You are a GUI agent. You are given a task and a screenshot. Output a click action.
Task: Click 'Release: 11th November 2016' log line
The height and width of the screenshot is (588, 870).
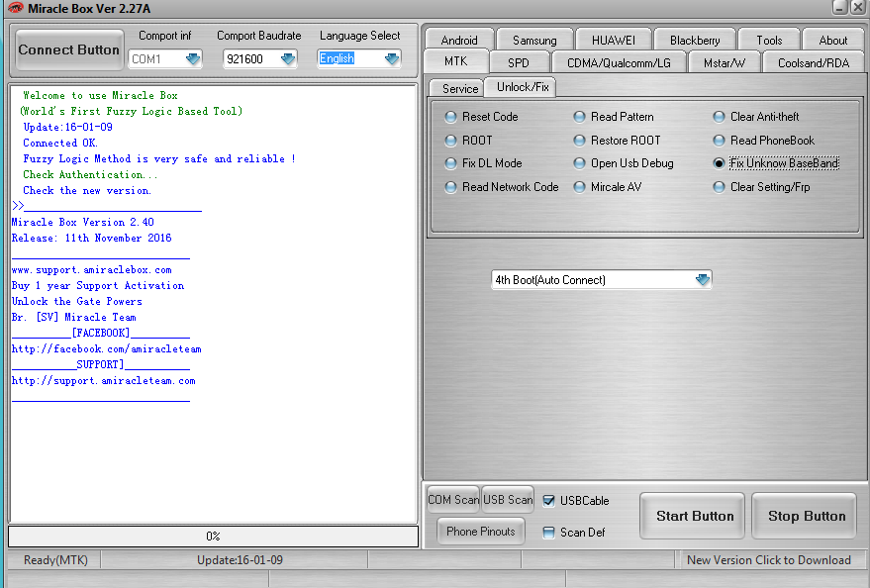[91, 238]
